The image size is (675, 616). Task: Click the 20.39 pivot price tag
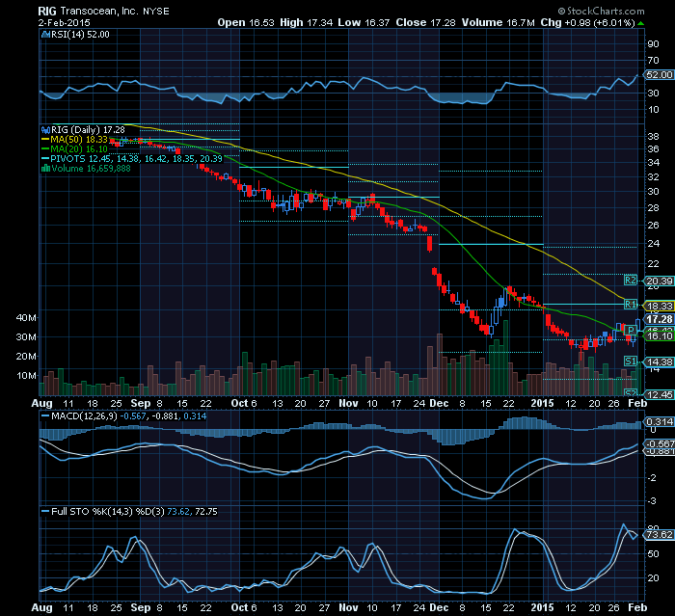click(x=659, y=281)
